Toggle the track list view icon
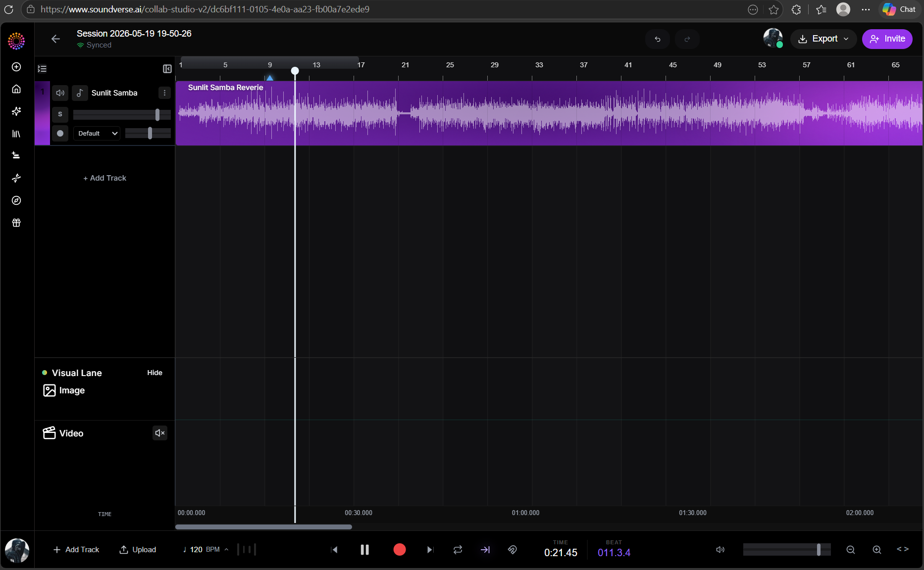The image size is (924, 570). tap(42, 69)
